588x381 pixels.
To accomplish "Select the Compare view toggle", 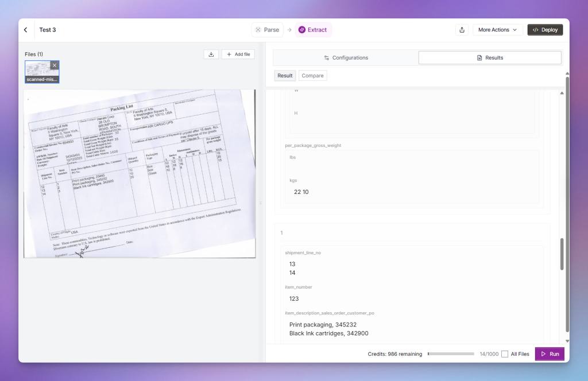I will click(312, 76).
